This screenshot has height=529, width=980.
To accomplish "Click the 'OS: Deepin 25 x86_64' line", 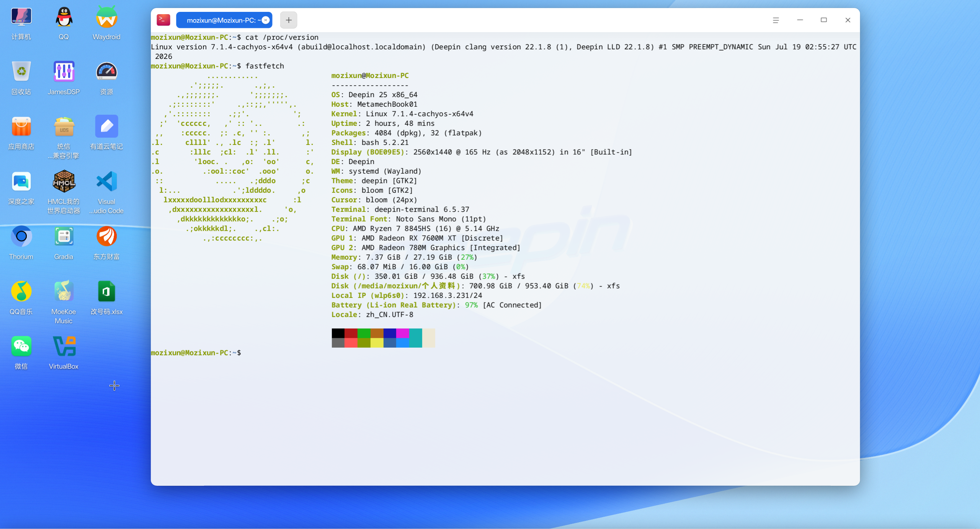I will point(374,94).
